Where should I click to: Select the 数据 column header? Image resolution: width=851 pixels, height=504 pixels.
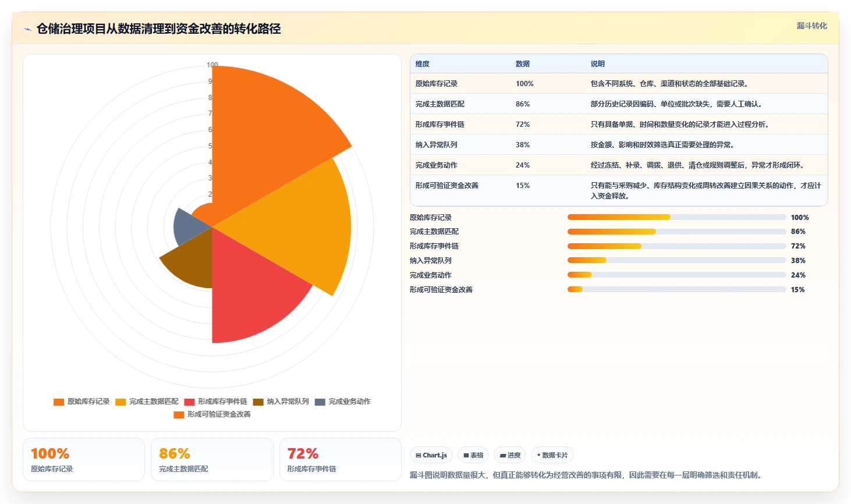pyautogui.click(x=523, y=64)
